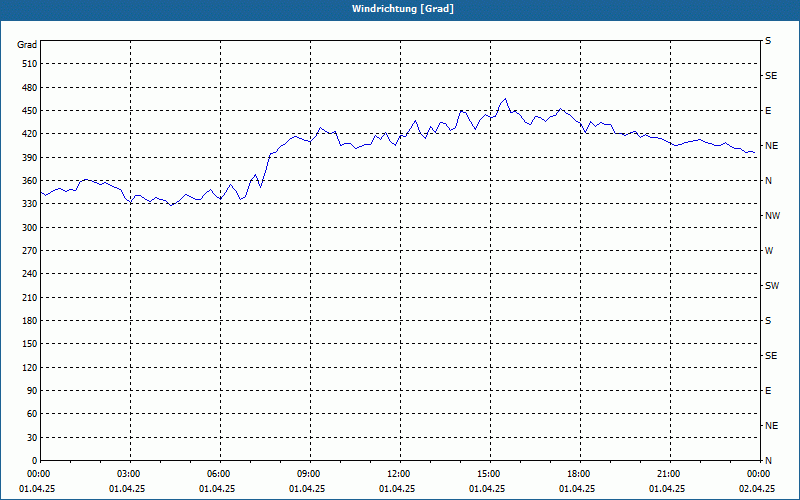The height and width of the screenshot is (500, 800).
Task: Click the 'Windrichtung [Grad]' chart title
Action: [403, 9]
